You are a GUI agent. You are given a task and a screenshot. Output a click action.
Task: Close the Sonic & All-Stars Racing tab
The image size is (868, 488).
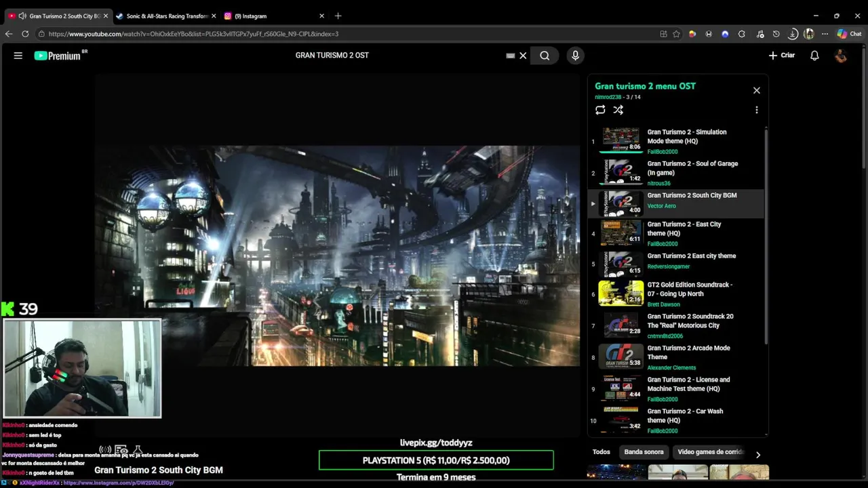(214, 16)
